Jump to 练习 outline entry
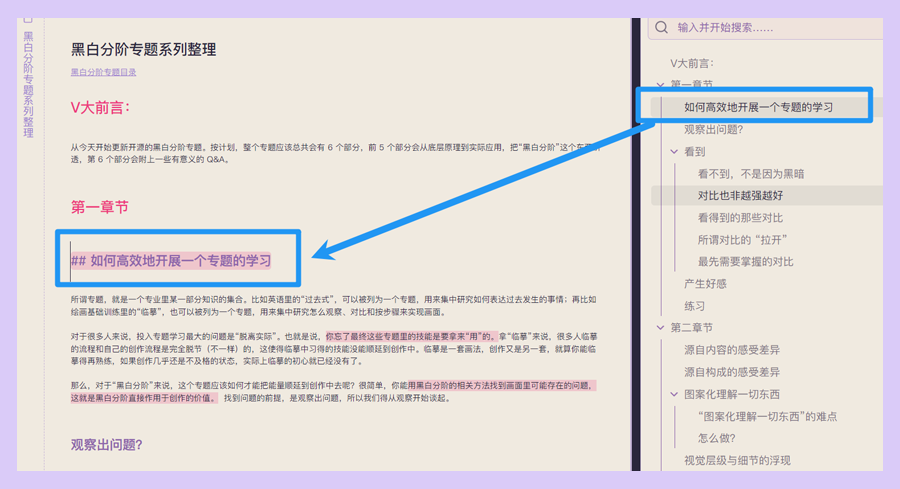The height and width of the screenshot is (489, 900). pyautogui.click(x=695, y=306)
